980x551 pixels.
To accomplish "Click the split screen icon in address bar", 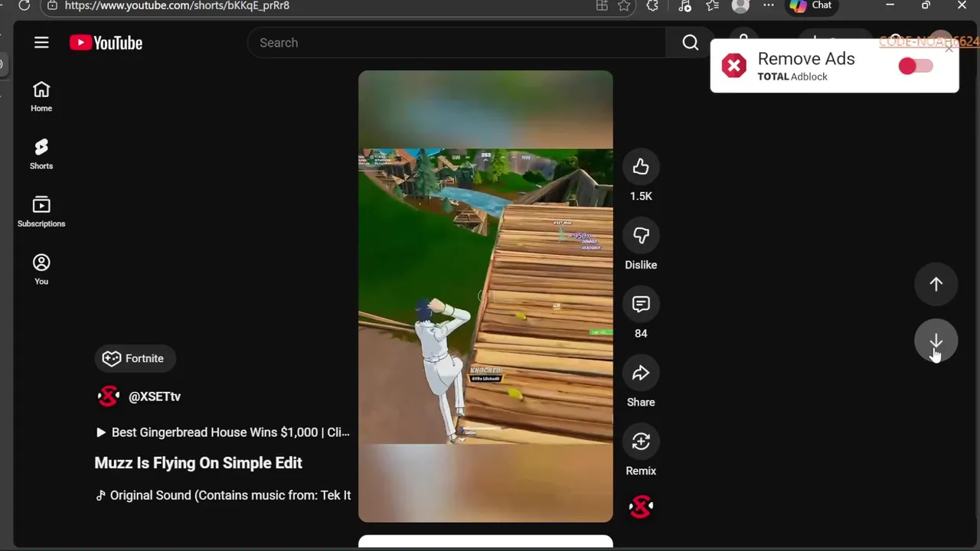I will click(x=602, y=5).
